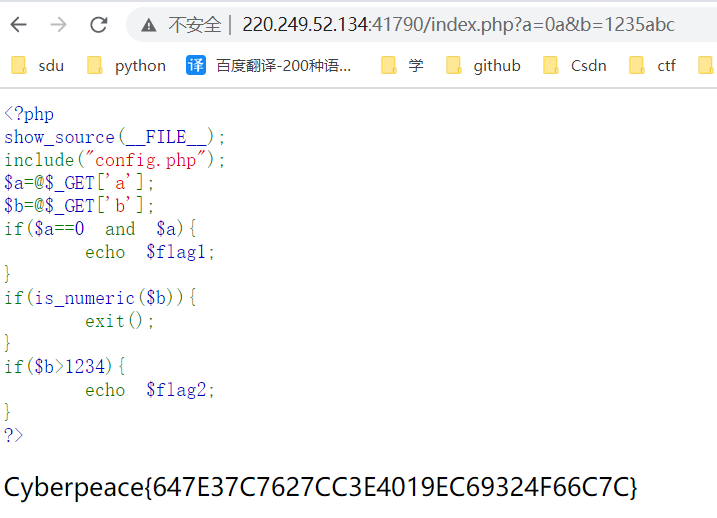Click the 不安全 security label
Viewport: 717px width, 518px height.
pyautogui.click(x=195, y=25)
